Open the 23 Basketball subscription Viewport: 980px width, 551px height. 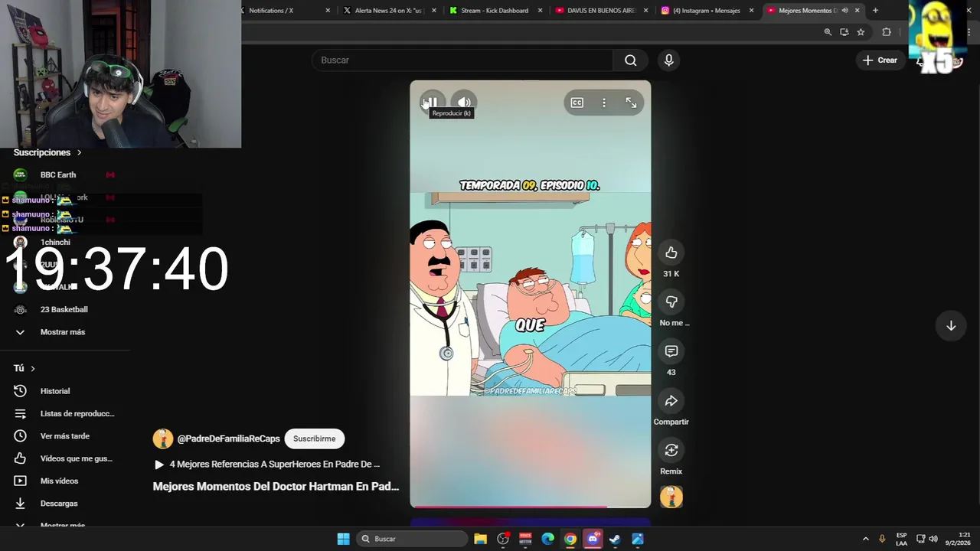pyautogui.click(x=65, y=309)
